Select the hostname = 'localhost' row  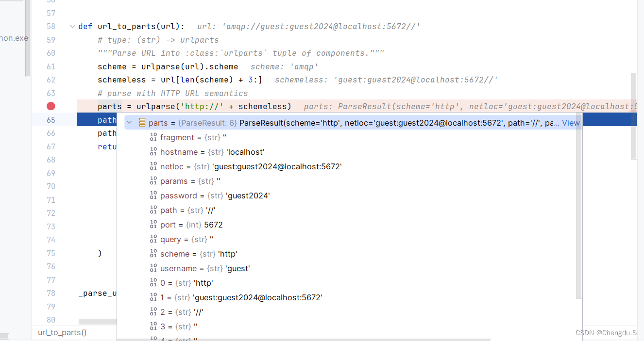(x=351, y=152)
